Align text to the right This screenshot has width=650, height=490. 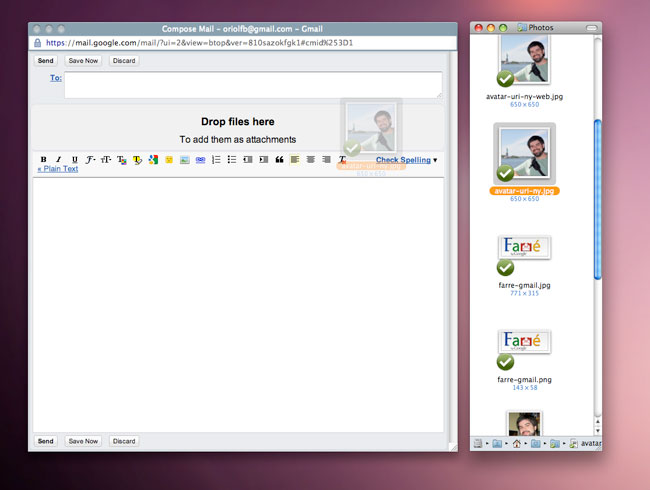pyautogui.click(x=326, y=160)
